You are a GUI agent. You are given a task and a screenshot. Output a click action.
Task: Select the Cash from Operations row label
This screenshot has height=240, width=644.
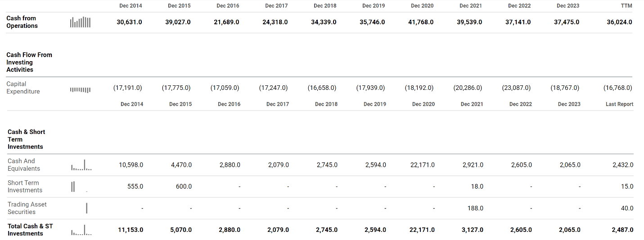pyautogui.click(x=22, y=22)
